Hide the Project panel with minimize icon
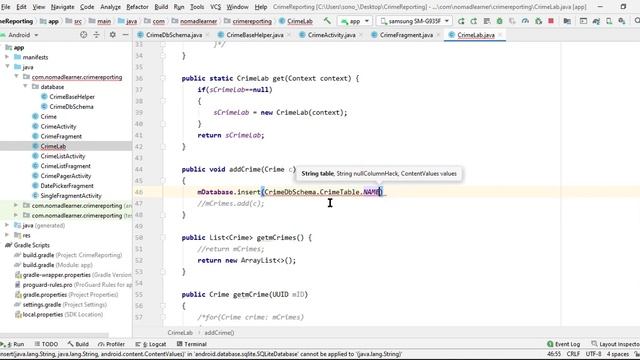640x360 pixels. point(125,35)
